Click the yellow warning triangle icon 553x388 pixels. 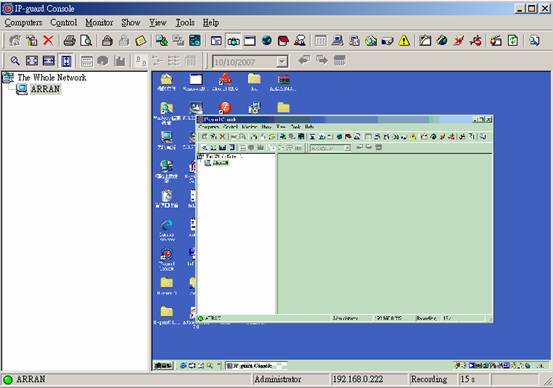(x=404, y=41)
